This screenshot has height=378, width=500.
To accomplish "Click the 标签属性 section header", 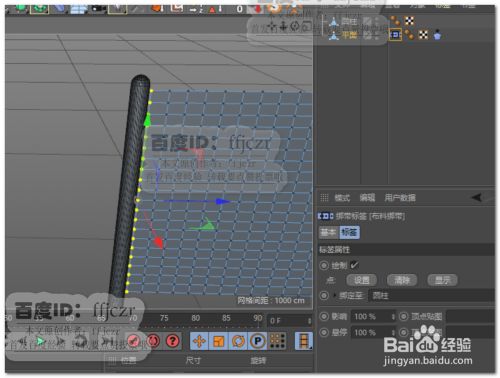I will click(406, 249).
